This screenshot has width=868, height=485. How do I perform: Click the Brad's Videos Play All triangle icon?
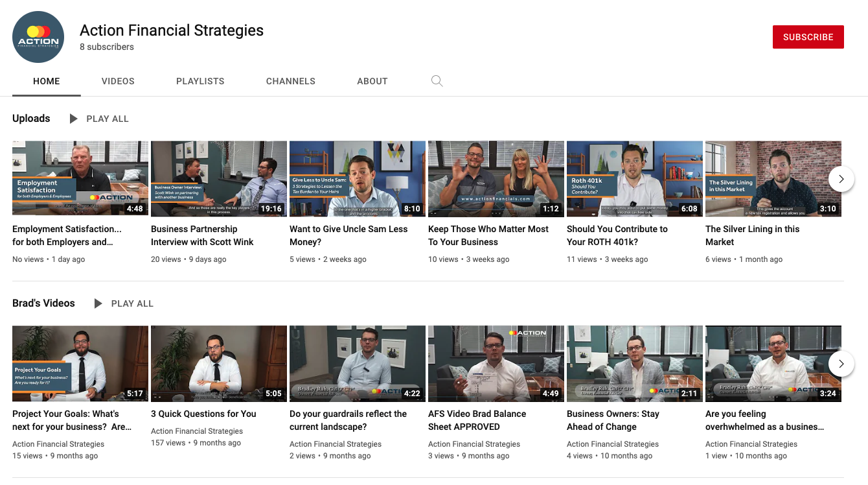[98, 303]
